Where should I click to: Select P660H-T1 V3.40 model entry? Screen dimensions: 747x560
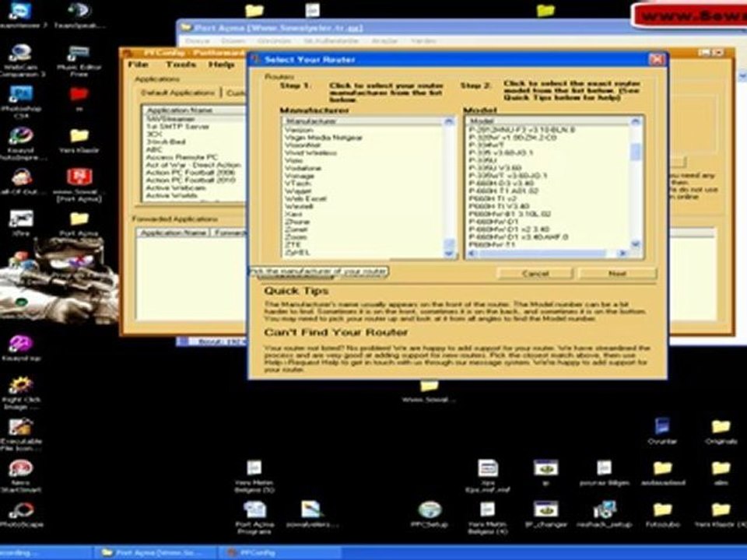pyautogui.click(x=499, y=206)
